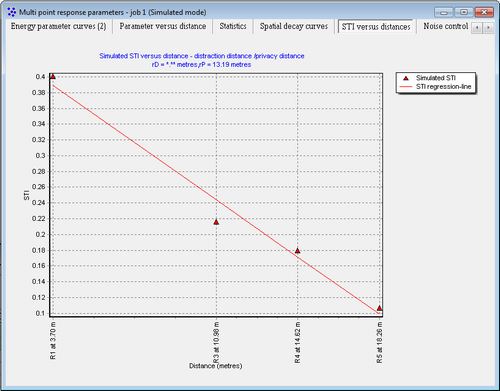The width and height of the screenshot is (500, 391).
Task: Switch to Parameter versus distance tab
Action: pos(163,26)
